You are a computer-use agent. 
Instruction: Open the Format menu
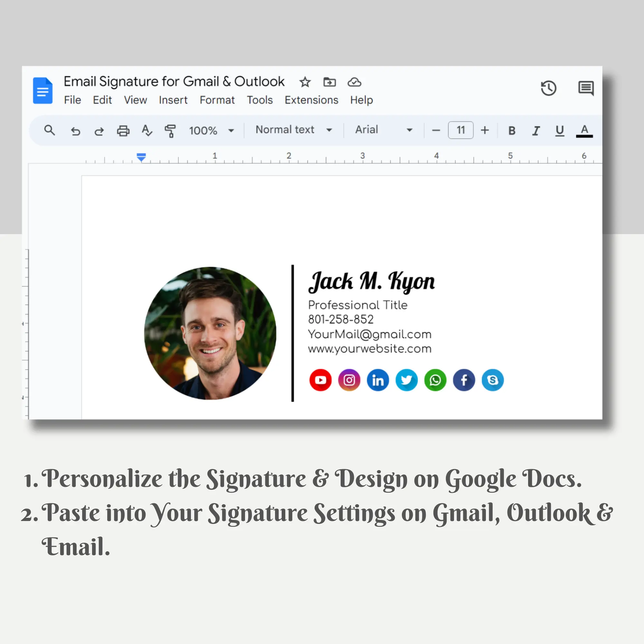pos(217,100)
